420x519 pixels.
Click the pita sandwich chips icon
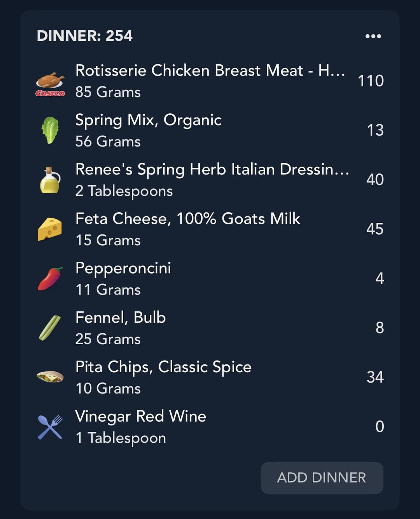50,376
